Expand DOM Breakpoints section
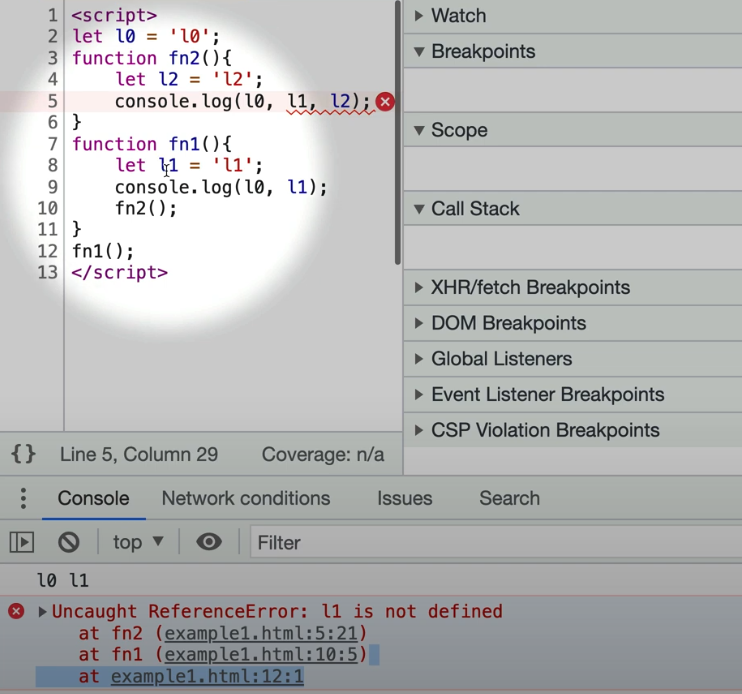 pos(573,323)
